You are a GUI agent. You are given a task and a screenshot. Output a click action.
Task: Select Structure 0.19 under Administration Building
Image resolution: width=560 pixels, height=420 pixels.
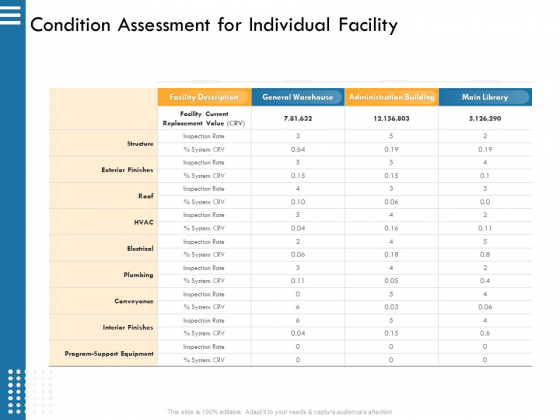click(391, 150)
